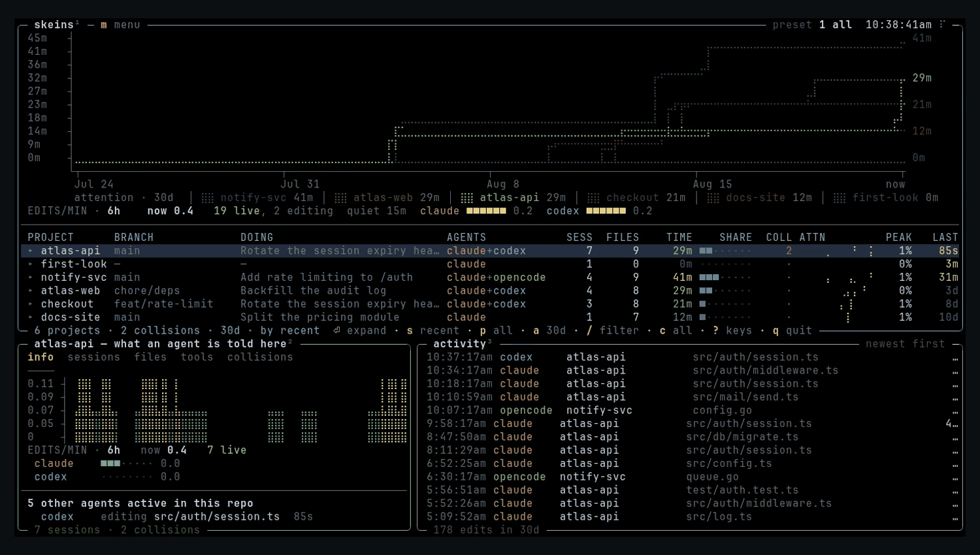This screenshot has width=980, height=555.
Task: Select the src/db/migrate.ts activity file
Action: (742, 437)
